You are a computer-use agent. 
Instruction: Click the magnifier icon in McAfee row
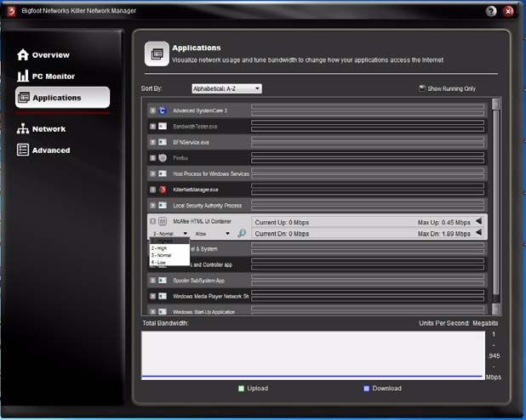[x=242, y=233]
